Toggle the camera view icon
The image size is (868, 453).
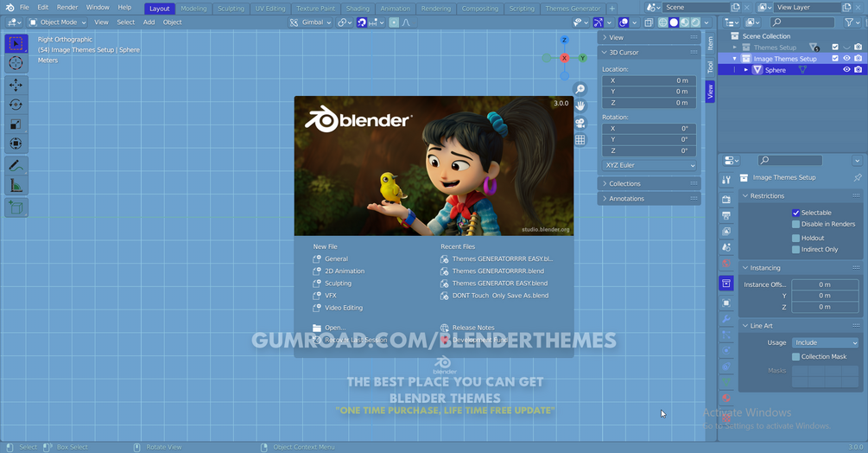coord(580,123)
